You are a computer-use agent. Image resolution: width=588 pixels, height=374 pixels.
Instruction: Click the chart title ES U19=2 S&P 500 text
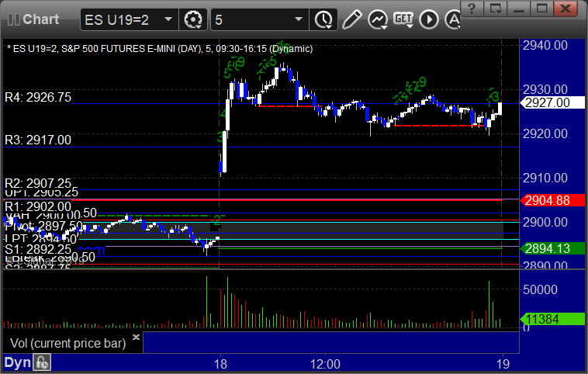click(x=160, y=49)
